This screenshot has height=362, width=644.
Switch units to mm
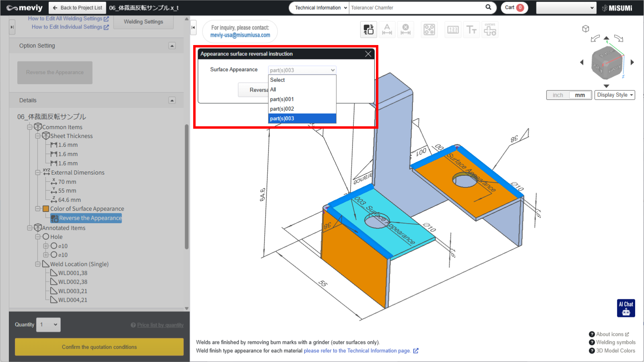click(580, 95)
